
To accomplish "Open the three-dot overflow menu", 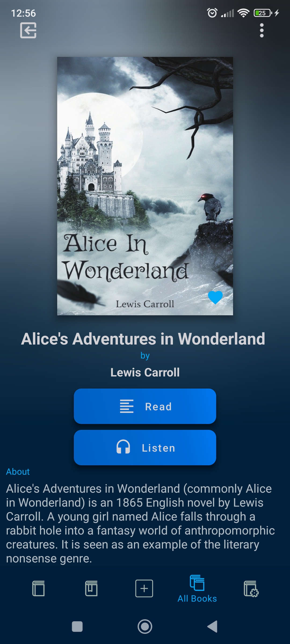I will pyautogui.click(x=262, y=30).
